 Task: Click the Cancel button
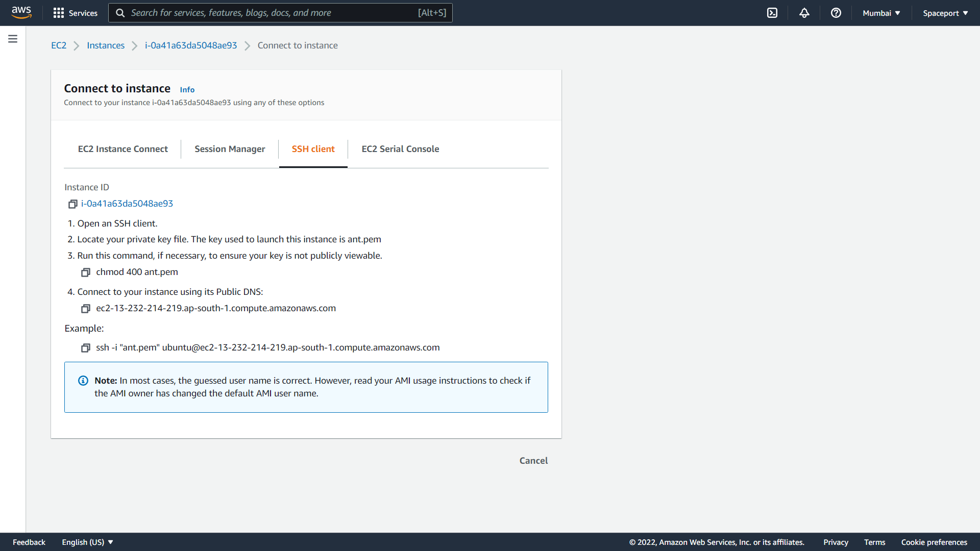533,461
